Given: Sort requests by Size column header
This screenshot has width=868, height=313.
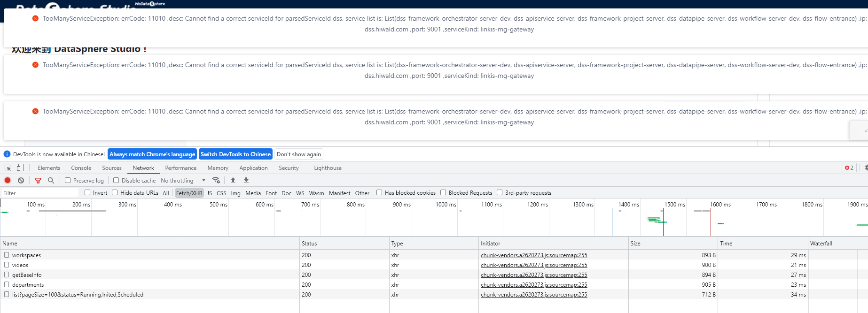Looking at the screenshot, I should (673, 243).
